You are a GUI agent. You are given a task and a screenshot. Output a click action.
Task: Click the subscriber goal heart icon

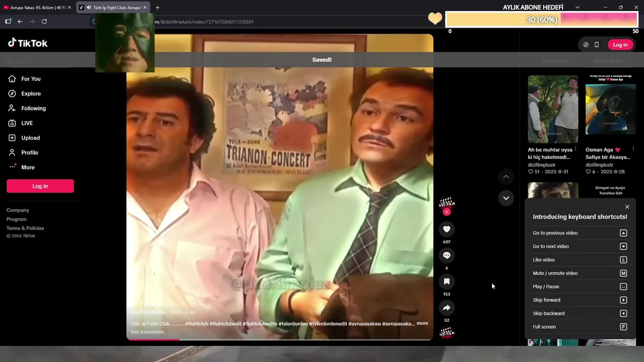click(x=435, y=19)
